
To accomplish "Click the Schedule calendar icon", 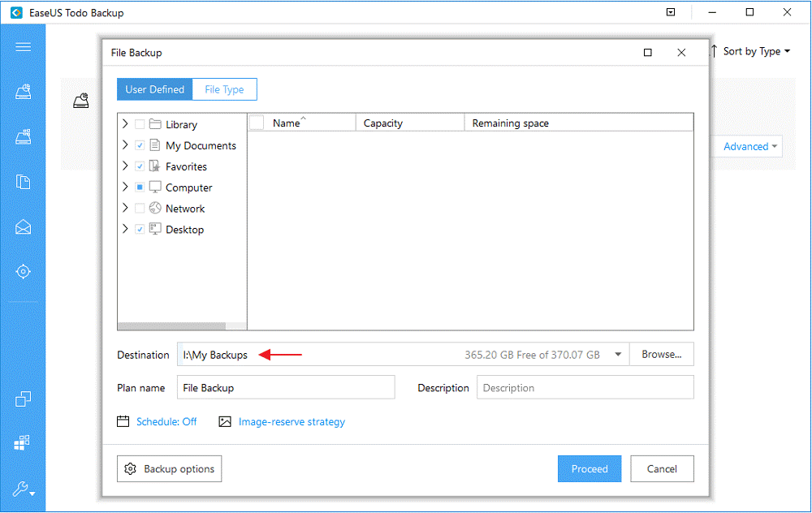I will (x=123, y=421).
